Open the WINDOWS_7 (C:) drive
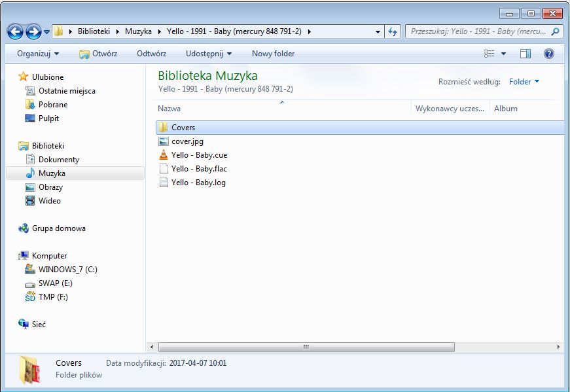The width and height of the screenshot is (570, 392). point(68,270)
